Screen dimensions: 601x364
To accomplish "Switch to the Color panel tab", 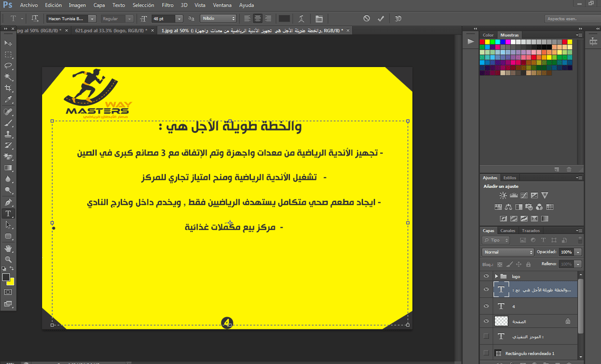I will click(488, 35).
